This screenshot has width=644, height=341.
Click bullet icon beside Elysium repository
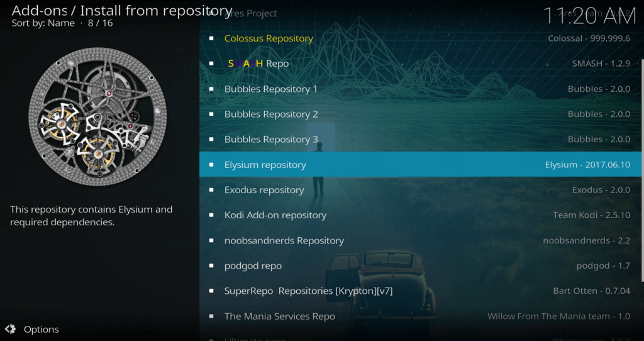pos(211,164)
